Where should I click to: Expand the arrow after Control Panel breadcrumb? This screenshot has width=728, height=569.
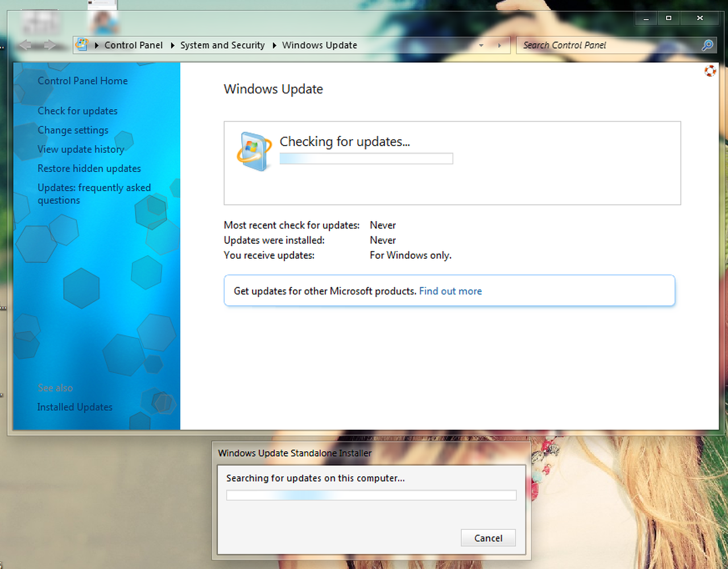172,45
